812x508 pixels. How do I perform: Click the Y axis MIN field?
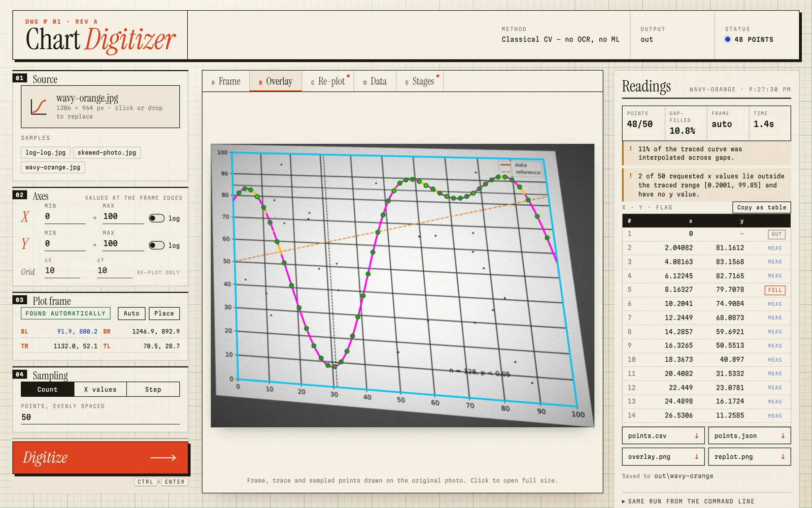click(65, 244)
